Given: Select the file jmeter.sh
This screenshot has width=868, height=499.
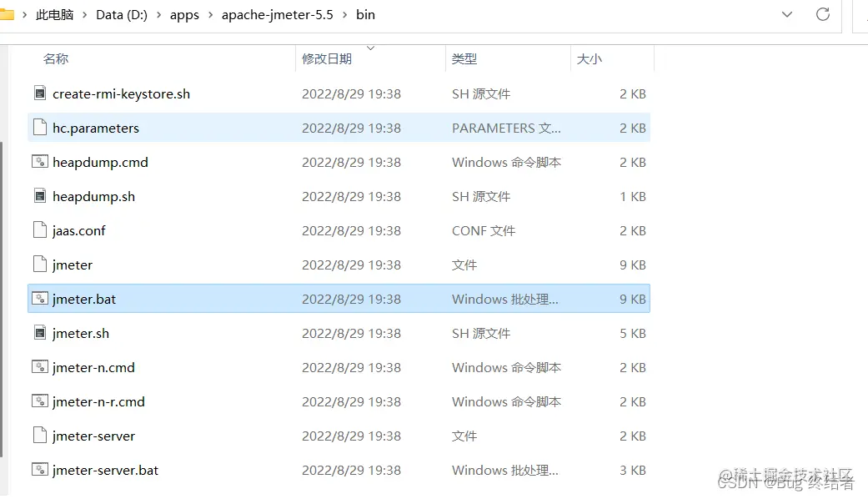Looking at the screenshot, I should click(x=80, y=334).
